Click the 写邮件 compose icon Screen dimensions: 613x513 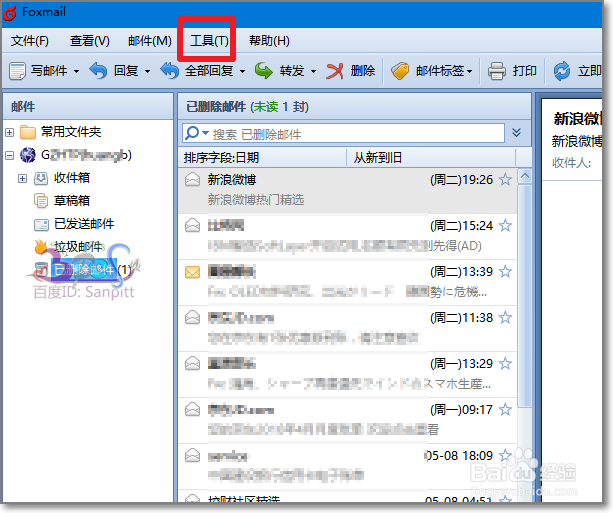coord(17,71)
